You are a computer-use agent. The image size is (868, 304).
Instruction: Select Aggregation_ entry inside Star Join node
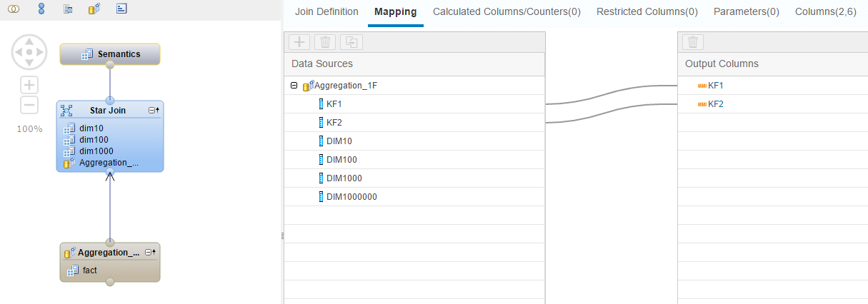[x=110, y=163]
